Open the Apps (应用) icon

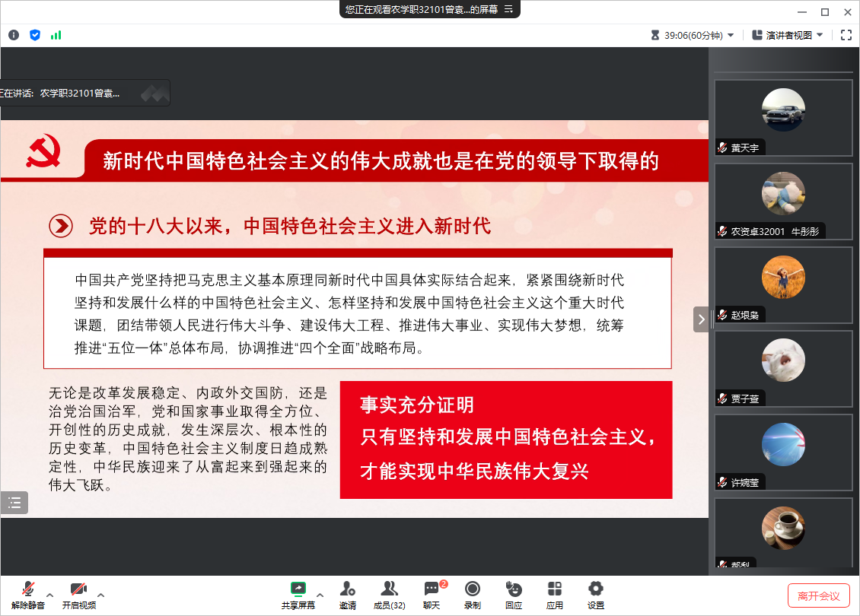[555, 595]
